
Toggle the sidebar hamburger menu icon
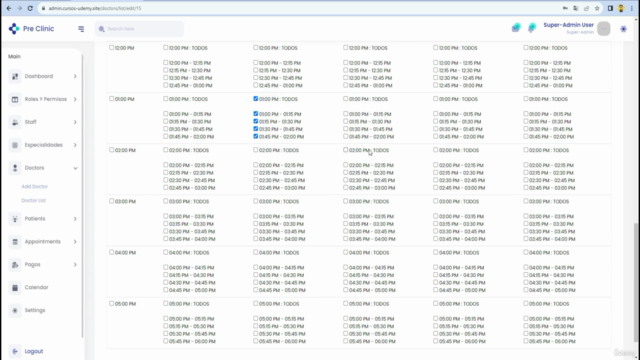(x=81, y=29)
